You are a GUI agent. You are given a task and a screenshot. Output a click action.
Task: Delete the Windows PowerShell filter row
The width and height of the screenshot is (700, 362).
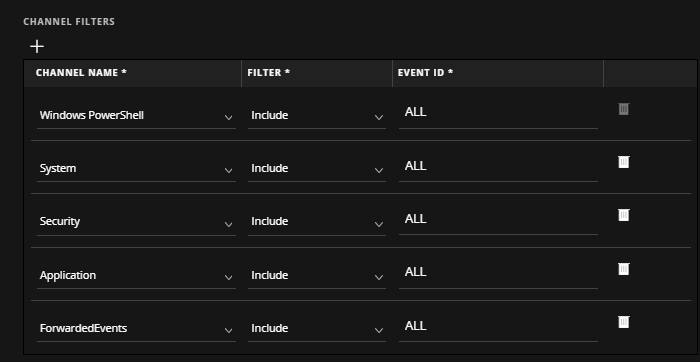tap(624, 109)
